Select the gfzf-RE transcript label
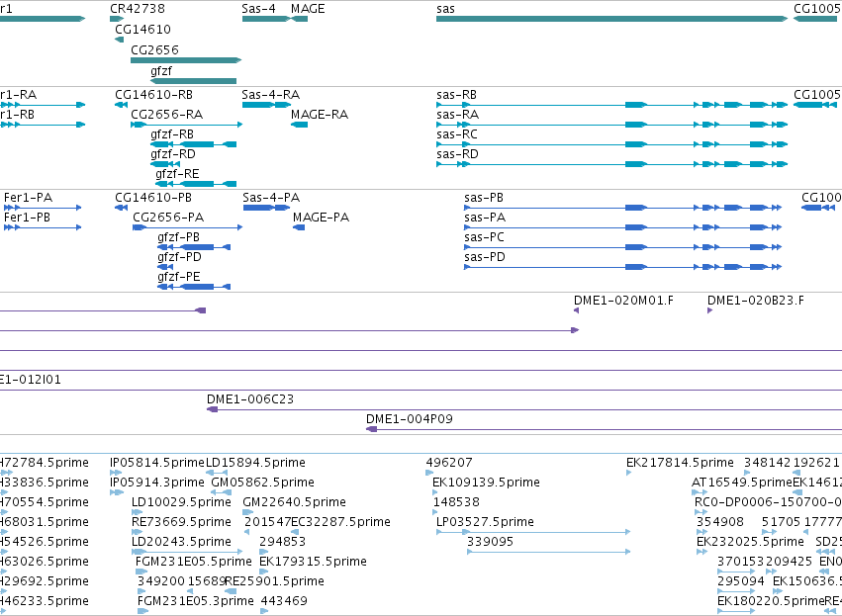This screenshot has height=616, width=842. tap(177, 174)
